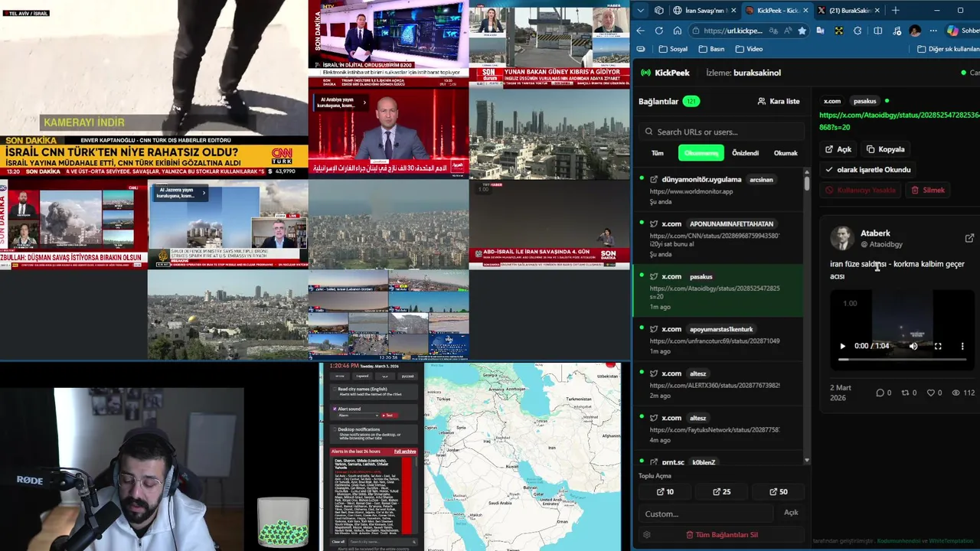Focus the Search URLs or users field
980x551 pixels.
tap(722, 132)
